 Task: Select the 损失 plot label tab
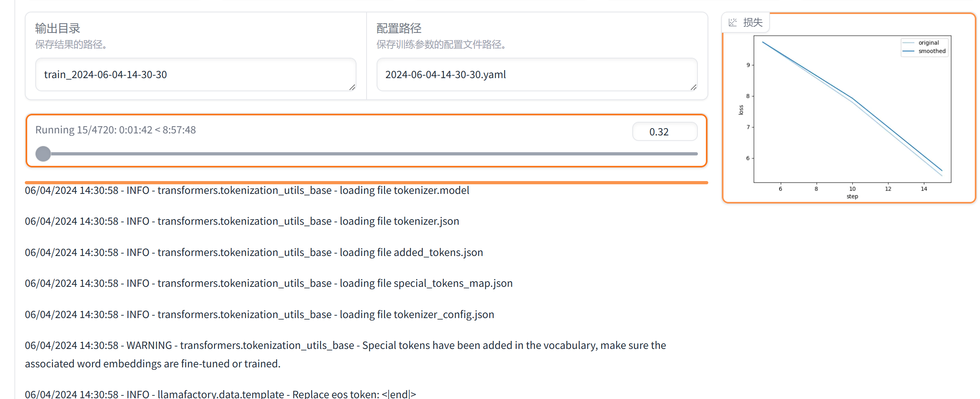tap(752, 22)
